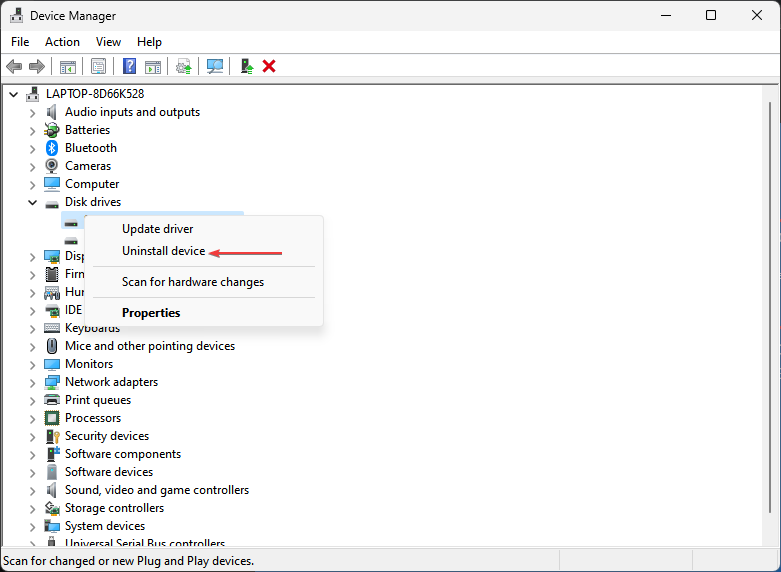Image resolution: width=781 pixels, height=572 pixels.
Task: Click the Network adapters category icon
Action: (52, 382)
